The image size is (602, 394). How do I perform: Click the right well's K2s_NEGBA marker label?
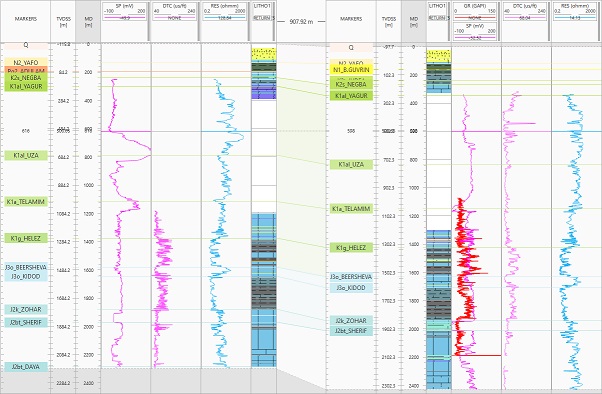tap(351, 84)
